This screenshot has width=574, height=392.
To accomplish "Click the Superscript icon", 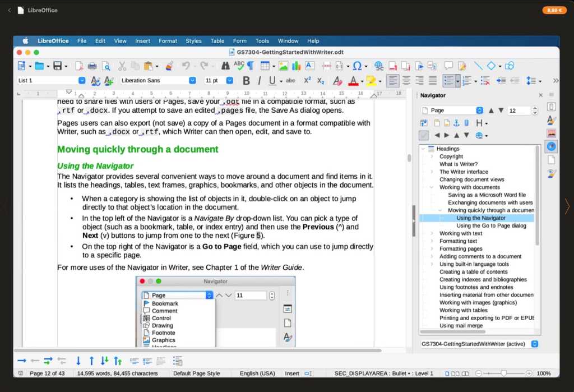I will pos(308,81).
